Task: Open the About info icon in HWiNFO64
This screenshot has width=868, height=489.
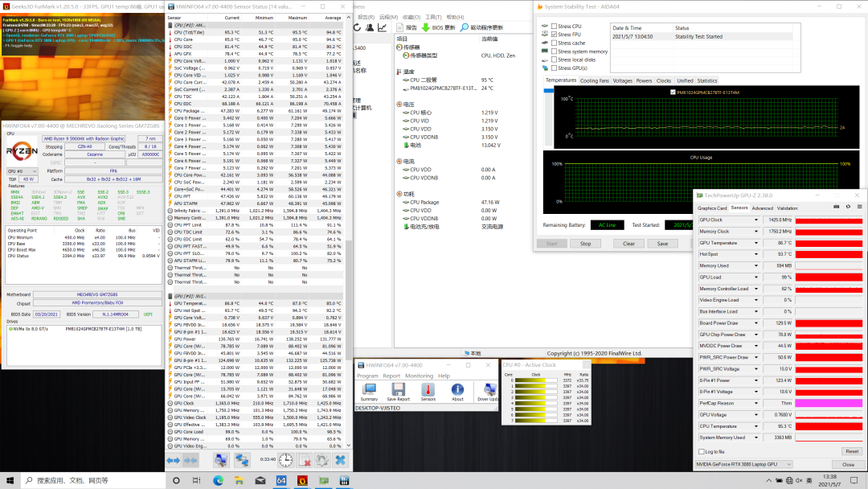Action: click(x=457, y=389)
